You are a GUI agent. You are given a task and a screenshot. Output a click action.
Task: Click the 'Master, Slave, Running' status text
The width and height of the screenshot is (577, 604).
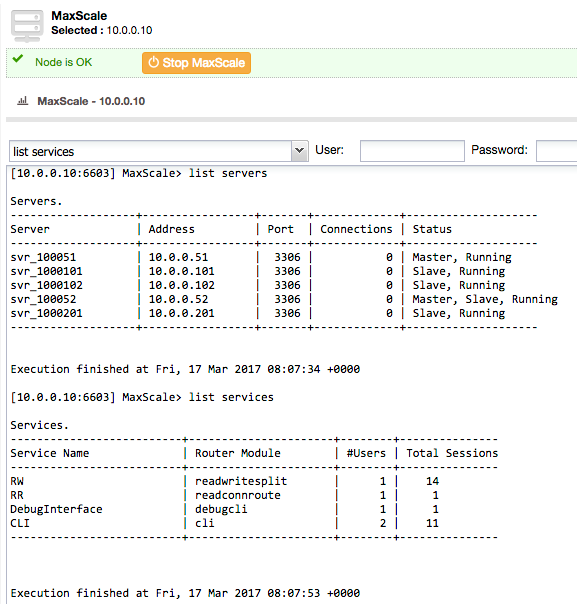pyautogui.click(x=485, y=299)
